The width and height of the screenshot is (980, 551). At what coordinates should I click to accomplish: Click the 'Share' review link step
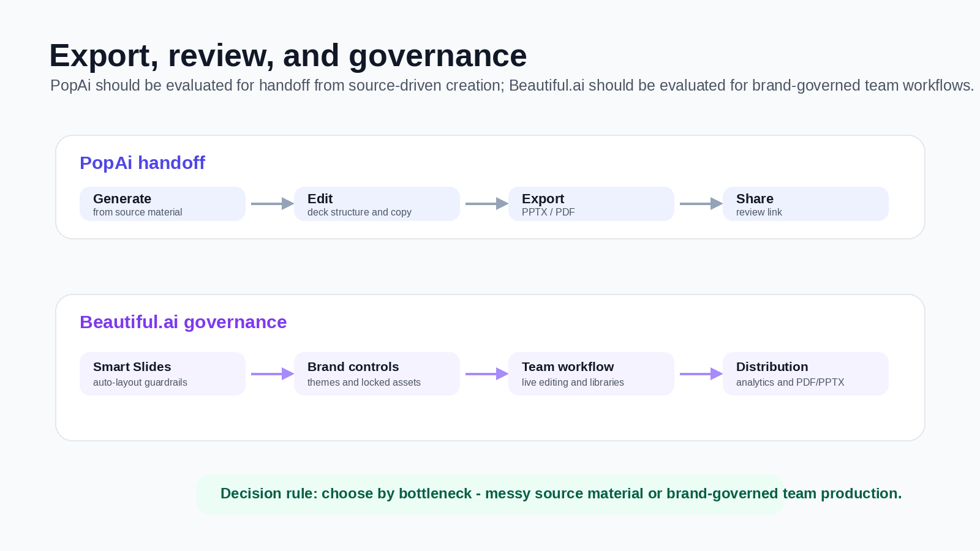805,204
